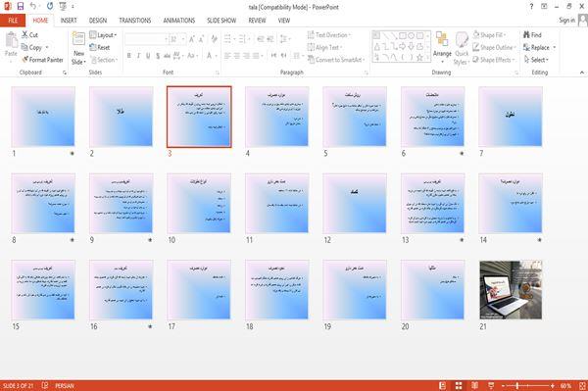
Task: Open Slide Sorter view from status bar
Action: click(x=459, y=386)
